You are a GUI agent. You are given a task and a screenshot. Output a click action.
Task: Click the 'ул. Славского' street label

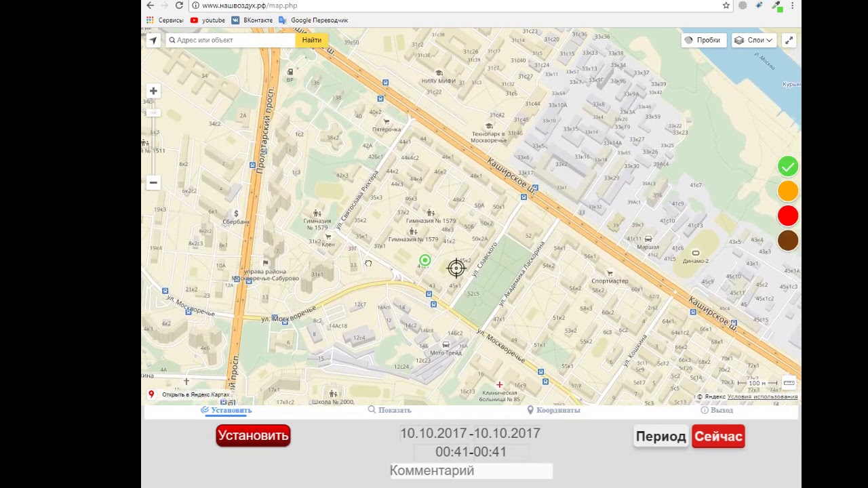pyautogui.click(x=485, y=259)
